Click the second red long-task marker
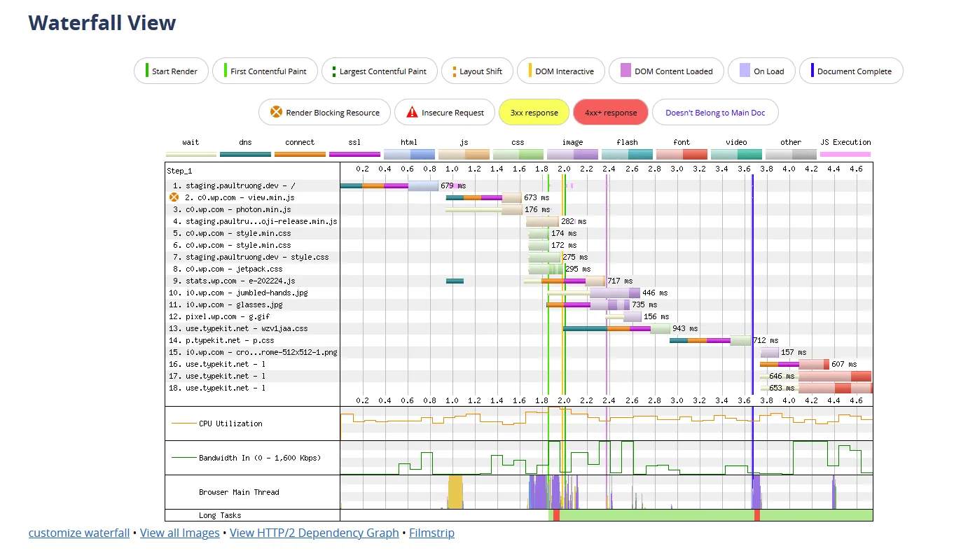 [757, 515]
